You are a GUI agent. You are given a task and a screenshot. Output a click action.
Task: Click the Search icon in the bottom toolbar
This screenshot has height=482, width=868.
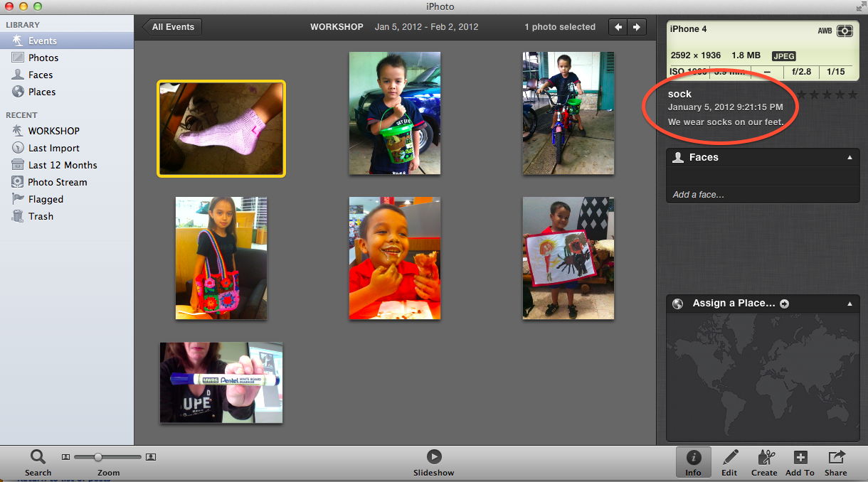[38, 457]
